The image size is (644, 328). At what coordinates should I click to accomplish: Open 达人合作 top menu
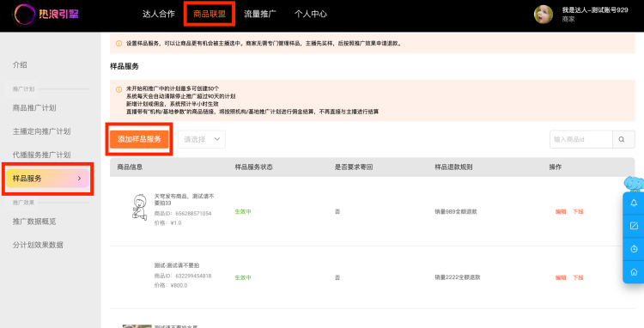[159, 14]
